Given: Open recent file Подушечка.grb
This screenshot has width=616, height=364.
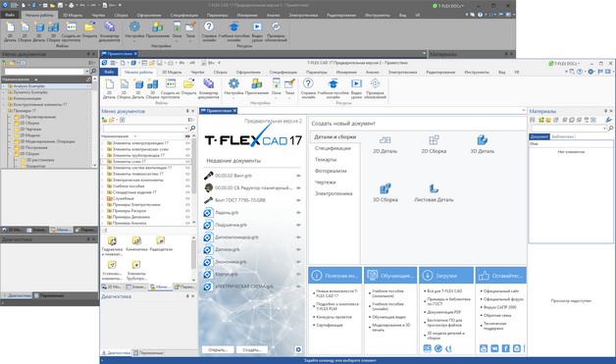Looking at the screenshot, I should click(x=231, y=225).
